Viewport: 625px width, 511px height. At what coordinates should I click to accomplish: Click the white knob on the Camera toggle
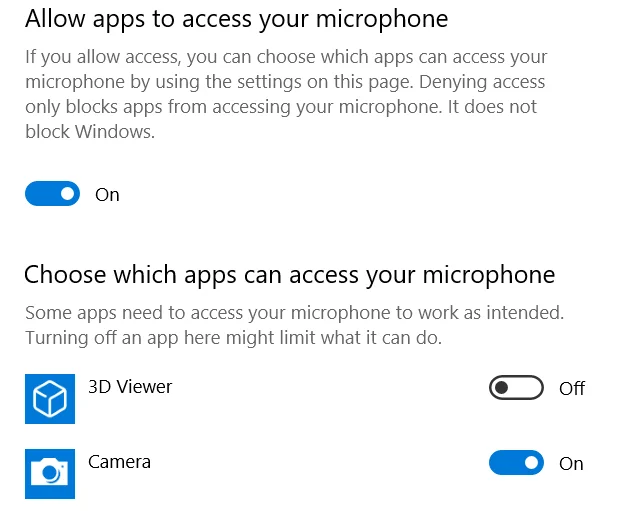click(531, 463)
